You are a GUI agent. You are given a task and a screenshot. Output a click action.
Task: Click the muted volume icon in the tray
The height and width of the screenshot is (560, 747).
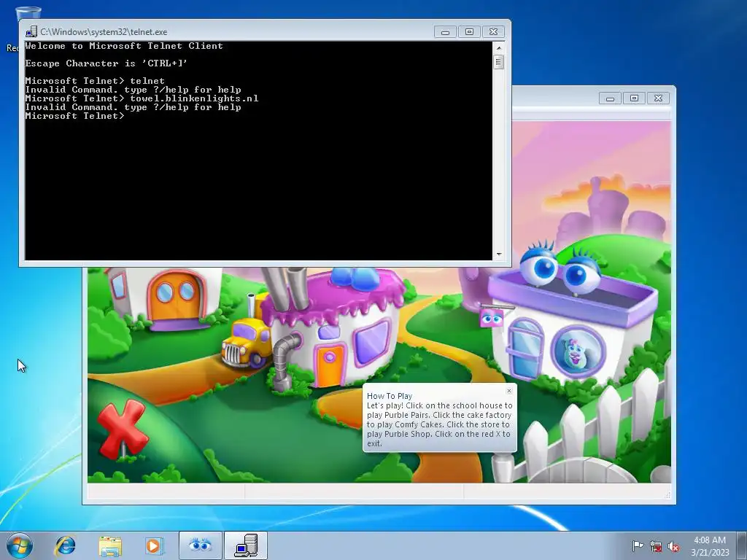tap(673, 546)
